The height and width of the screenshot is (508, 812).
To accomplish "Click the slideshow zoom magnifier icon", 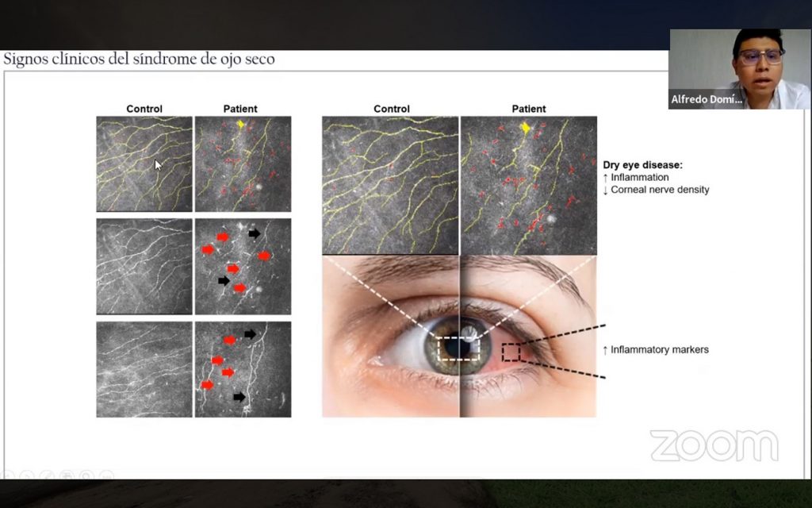I will point(85,475).
